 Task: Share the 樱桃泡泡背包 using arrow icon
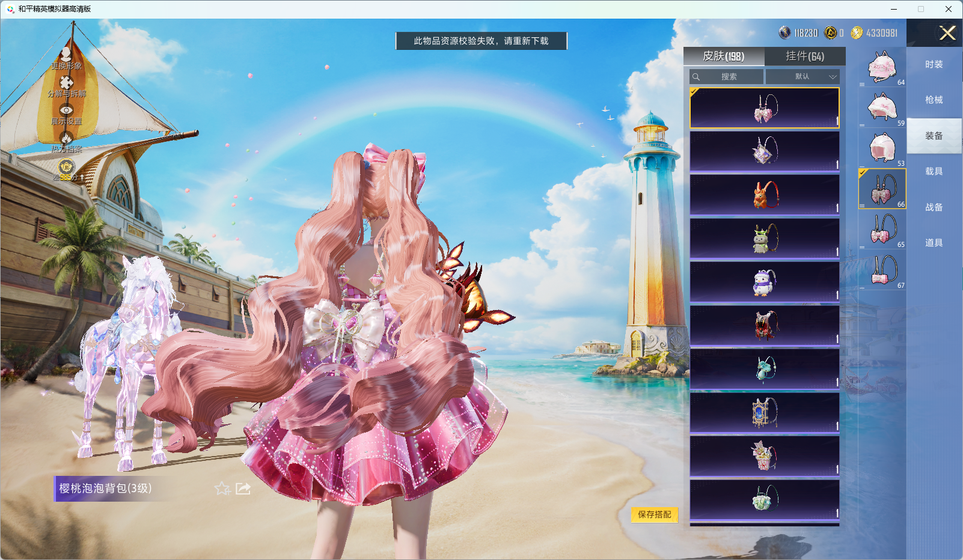pyautogui.click(x=243, y=488)
